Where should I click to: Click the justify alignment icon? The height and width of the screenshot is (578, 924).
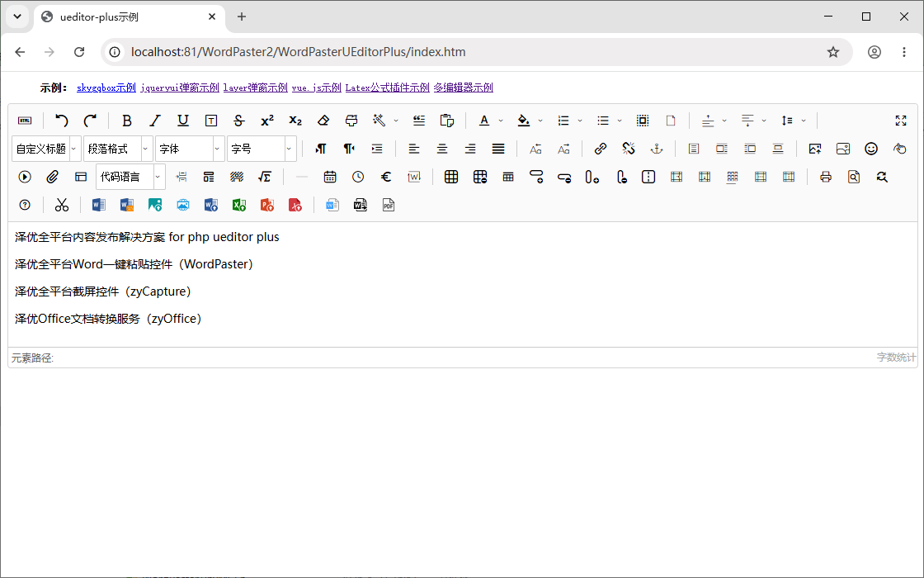tap(498, 149)
